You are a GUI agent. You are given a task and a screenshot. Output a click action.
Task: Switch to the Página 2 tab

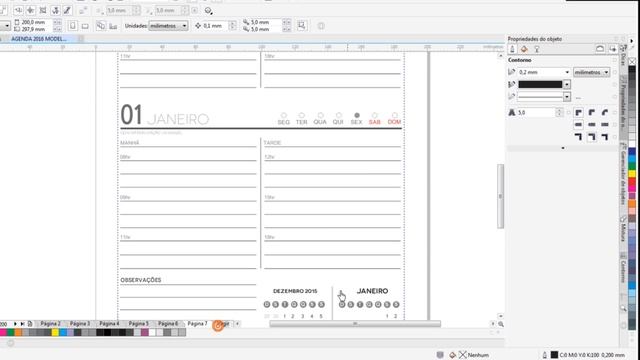[50, 324]
